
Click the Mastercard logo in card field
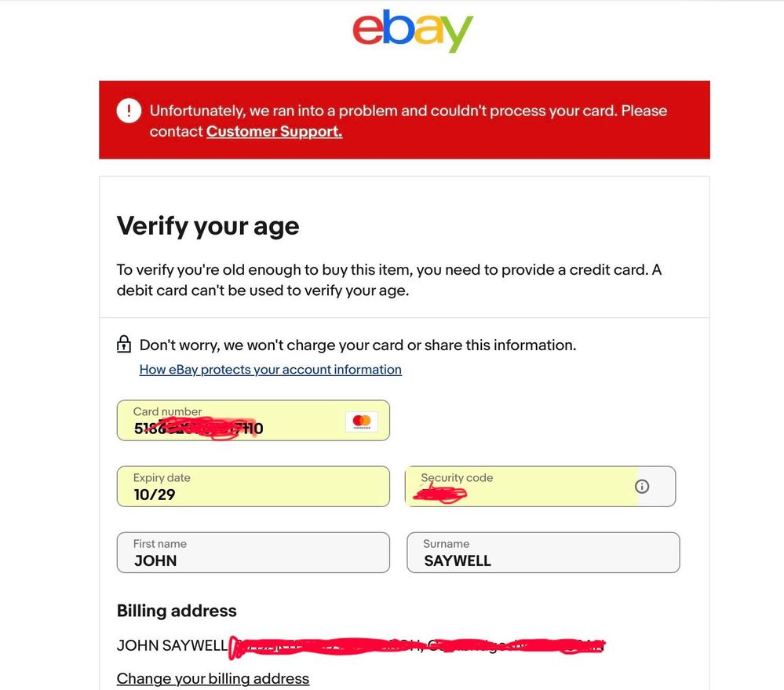[362, 422]
